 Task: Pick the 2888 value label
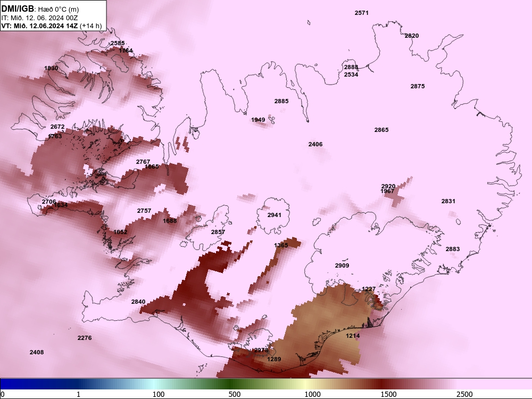(351, 67)
